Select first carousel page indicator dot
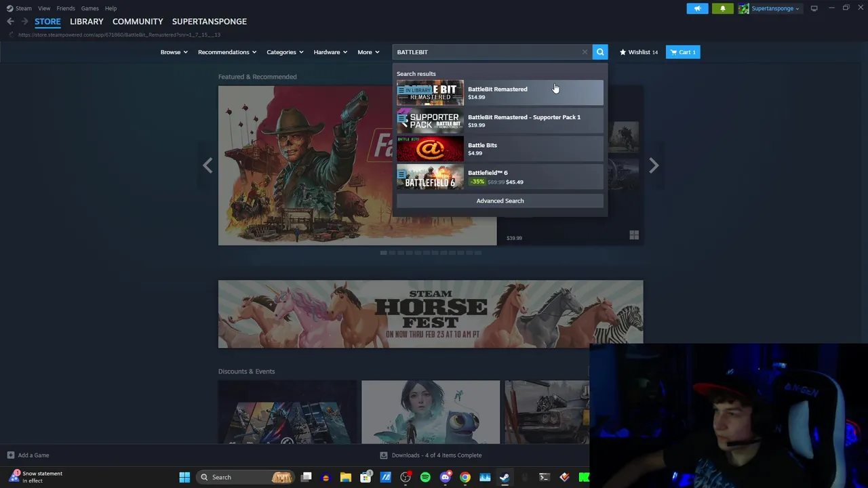Screen dimensions: 868x488 click(x=383, y=253)
